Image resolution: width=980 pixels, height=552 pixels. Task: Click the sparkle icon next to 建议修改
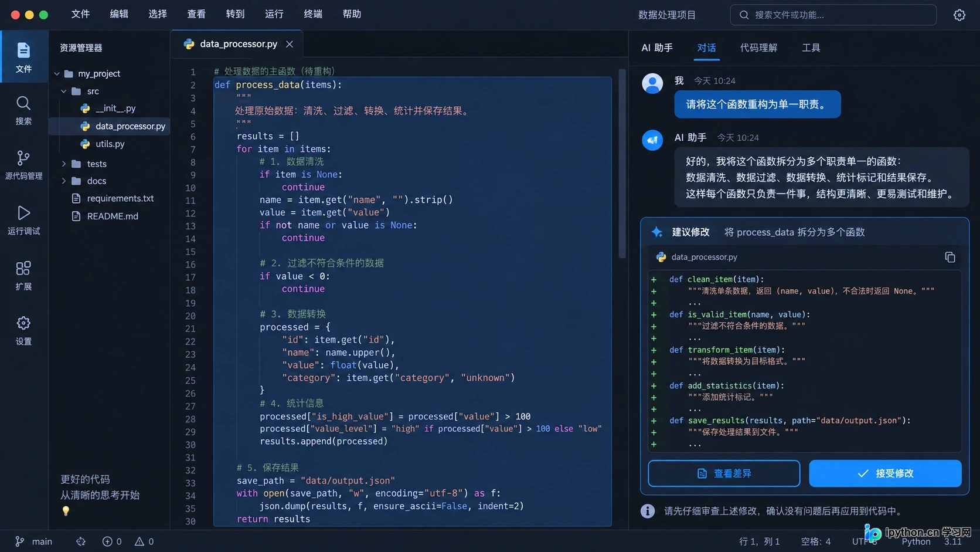[x=657, y=232]
